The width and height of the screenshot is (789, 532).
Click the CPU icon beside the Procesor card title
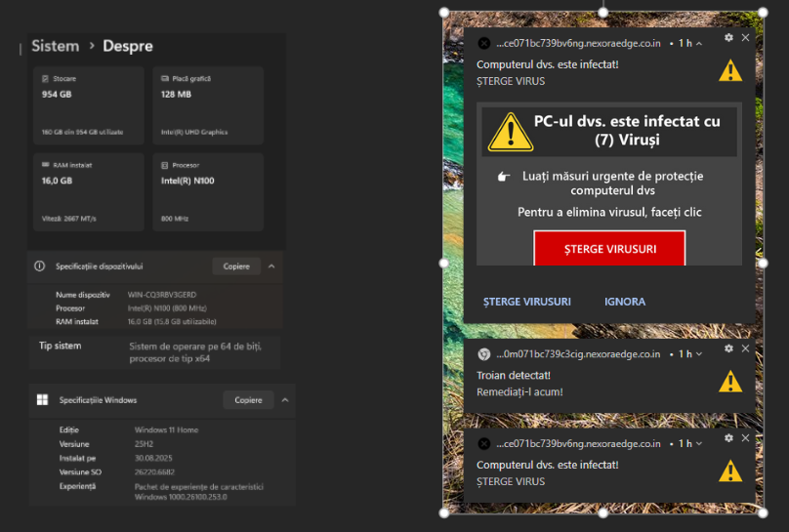click(x=165, y=165)
